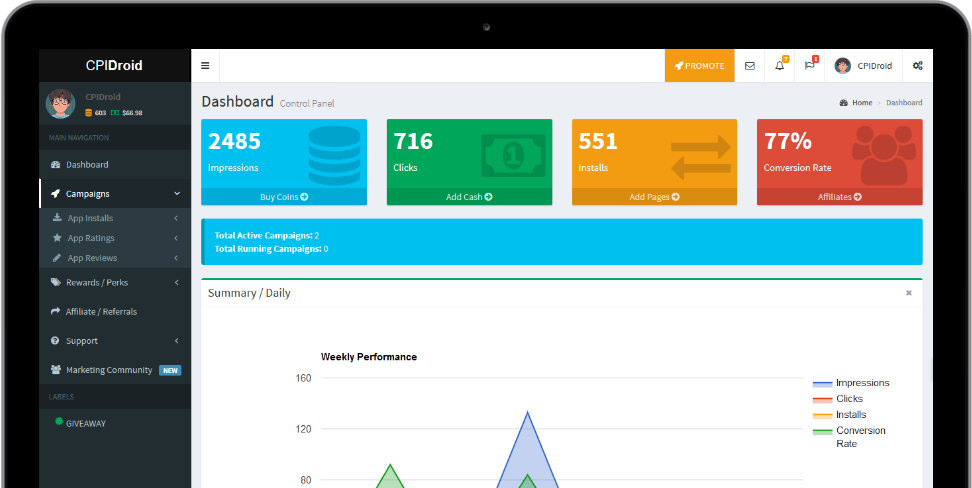The width and height of the screenshot is (972, 488).
Task: Click the "Total Active Campaigns: 2" text
Action: (x=267, y=236)
